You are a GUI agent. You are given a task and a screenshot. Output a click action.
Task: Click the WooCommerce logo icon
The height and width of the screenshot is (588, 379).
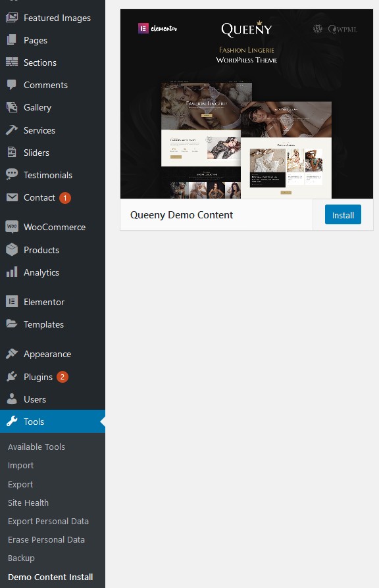pyautogui.click(x=12, y=227)
